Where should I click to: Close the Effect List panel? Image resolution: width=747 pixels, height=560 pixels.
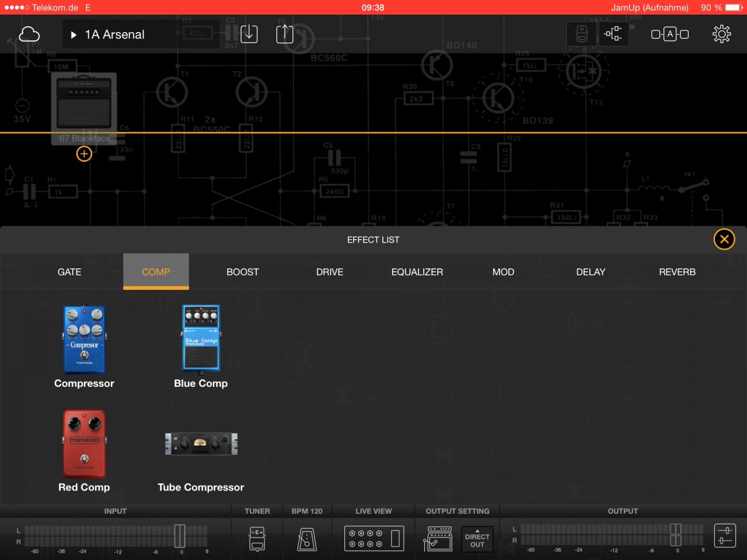(x=724, y=239)
